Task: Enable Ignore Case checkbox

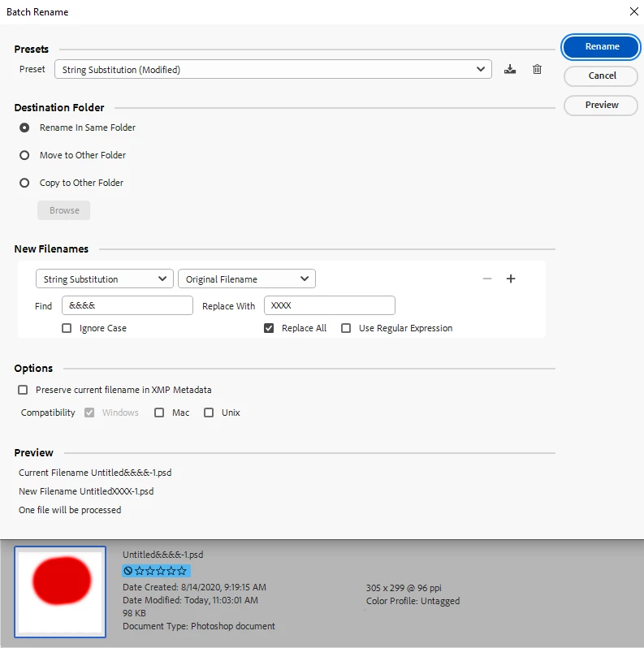Action: point(67,328)
